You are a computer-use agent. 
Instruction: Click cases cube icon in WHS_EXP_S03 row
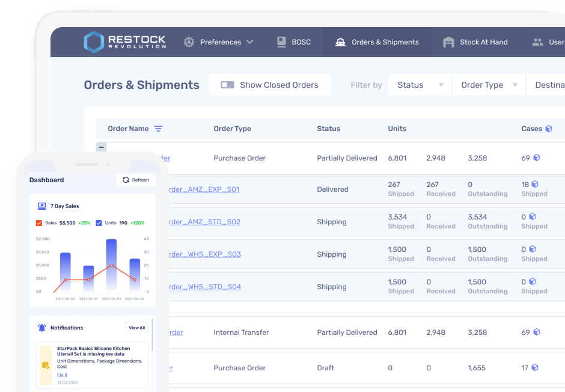[533, 249]
